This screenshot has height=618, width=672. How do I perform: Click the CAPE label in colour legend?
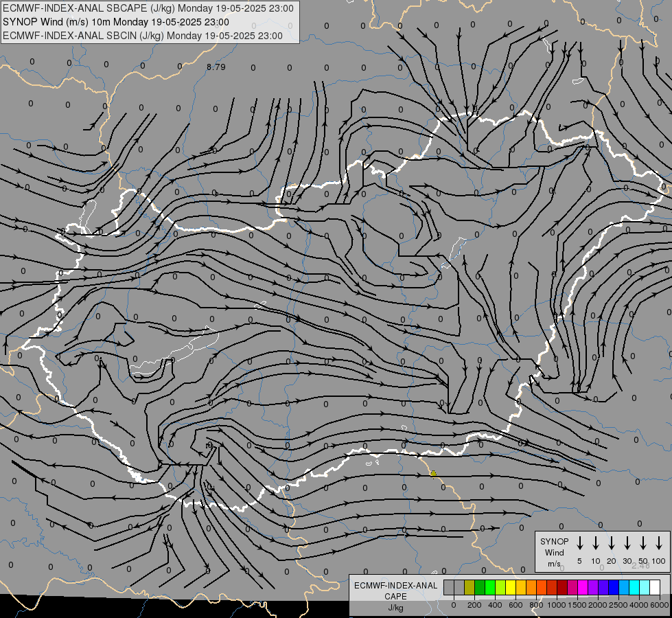[x=395, y=596]
